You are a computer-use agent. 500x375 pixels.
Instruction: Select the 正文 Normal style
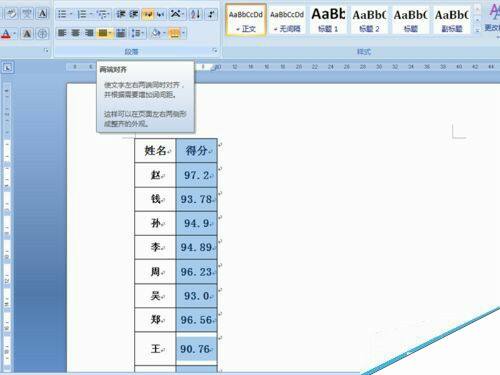click(246, 20)
